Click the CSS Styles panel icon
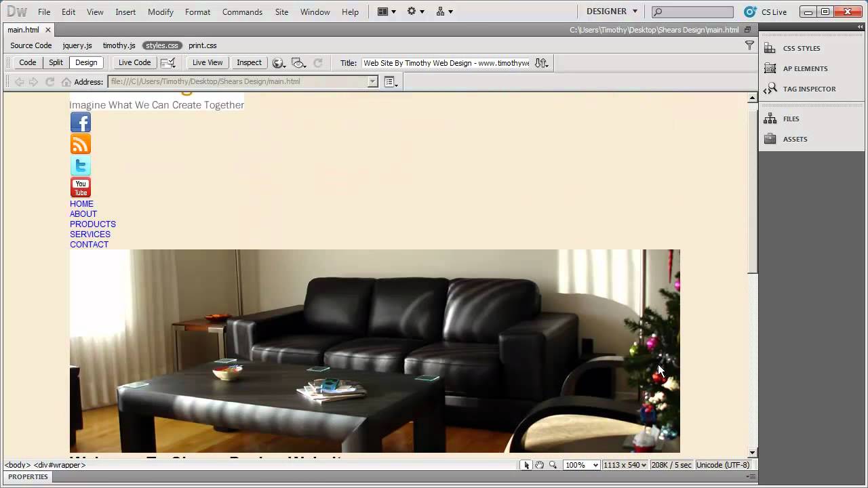The image size is (868, 488). tap(770, 48)
